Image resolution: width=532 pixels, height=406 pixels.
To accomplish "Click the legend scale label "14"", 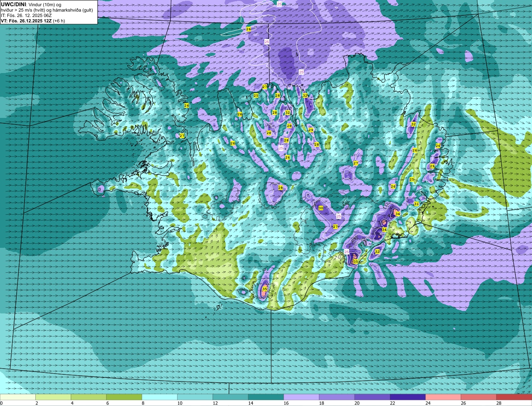I will (251, 403).
